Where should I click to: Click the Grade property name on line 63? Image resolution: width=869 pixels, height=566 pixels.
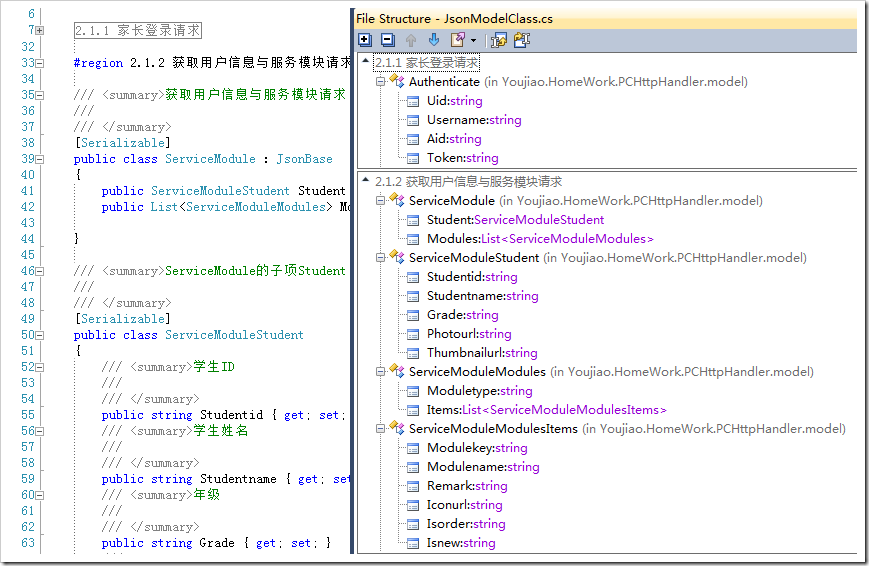tap(217, 543)
